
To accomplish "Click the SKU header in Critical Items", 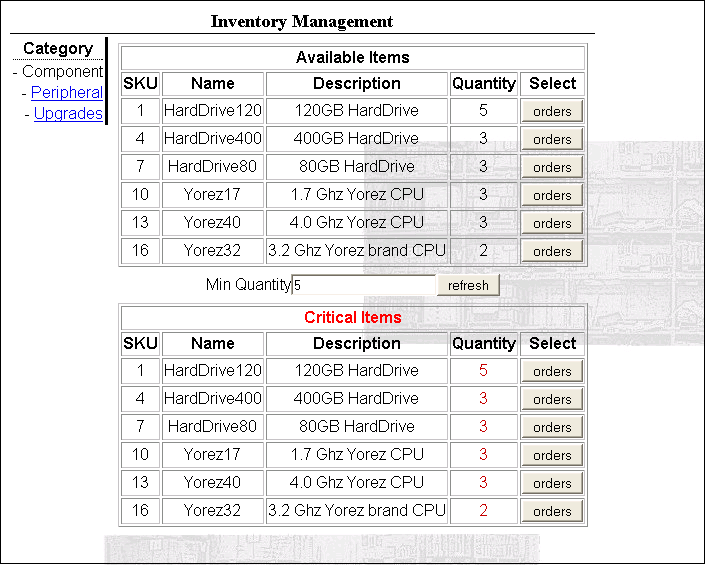I will [140, 343].
